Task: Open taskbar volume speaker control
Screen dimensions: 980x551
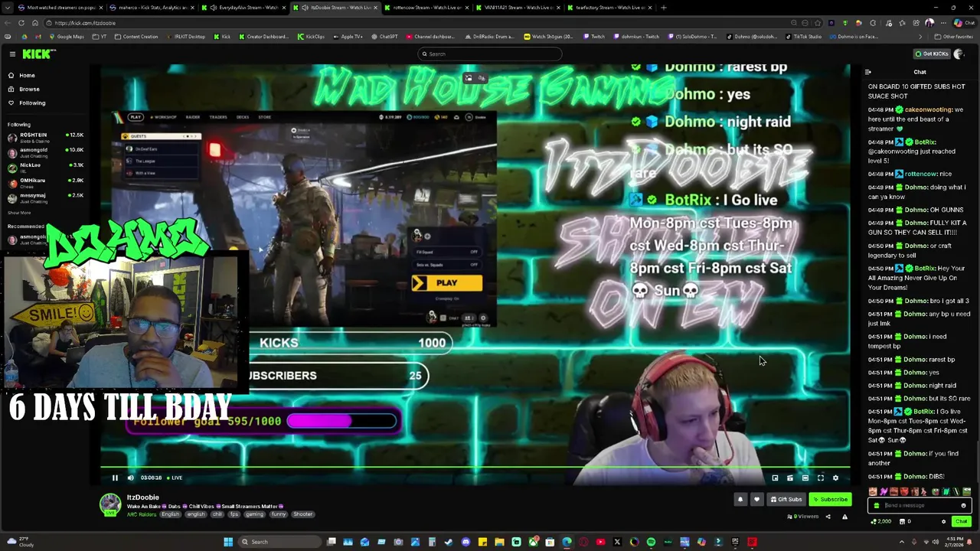Action: pos(935,542)
